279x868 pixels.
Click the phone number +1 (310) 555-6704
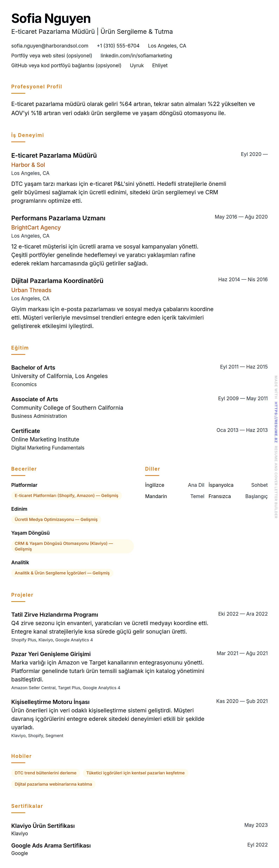pyautogui.click(x=118, y=46)
